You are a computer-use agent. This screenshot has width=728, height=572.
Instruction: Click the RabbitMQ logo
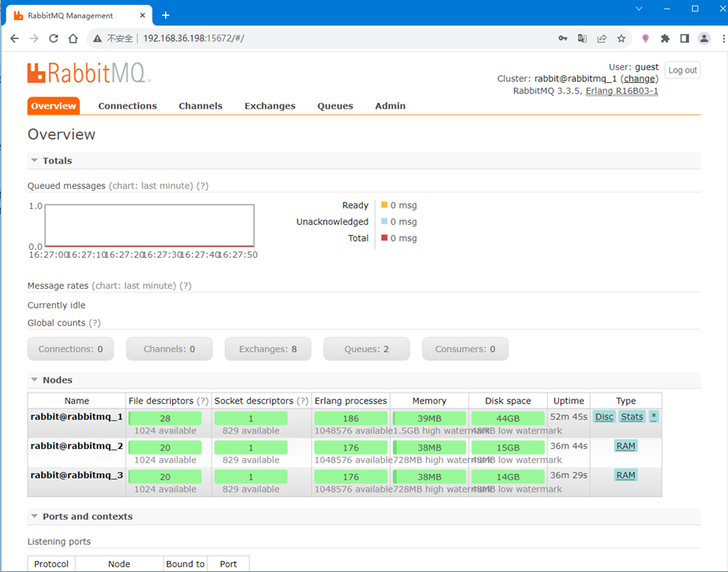(89, 73)
